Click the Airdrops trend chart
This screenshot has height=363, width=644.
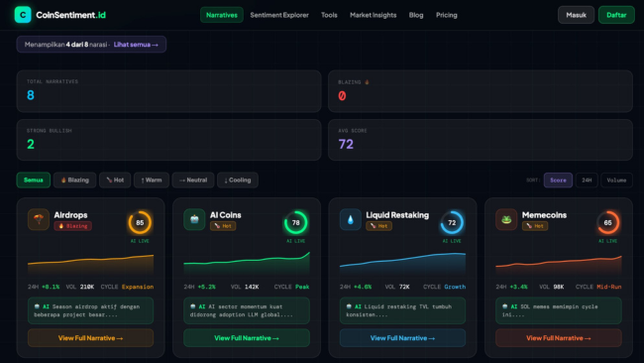(91, 265)
